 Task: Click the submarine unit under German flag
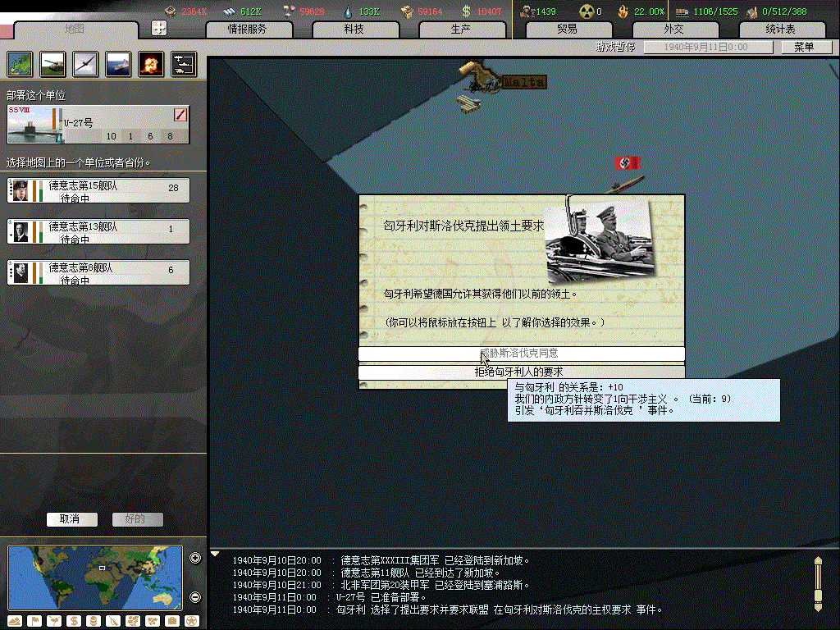[x=624, y=185]
